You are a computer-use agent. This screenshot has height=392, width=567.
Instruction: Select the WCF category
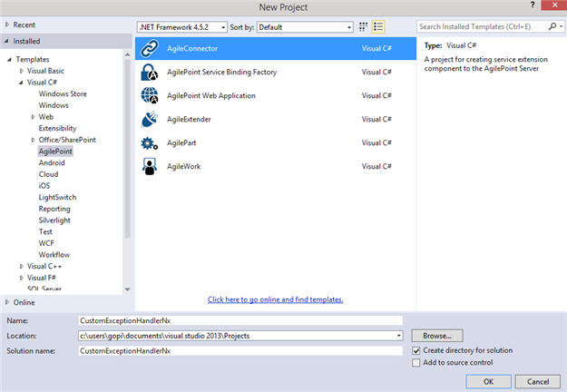point(46,243)
